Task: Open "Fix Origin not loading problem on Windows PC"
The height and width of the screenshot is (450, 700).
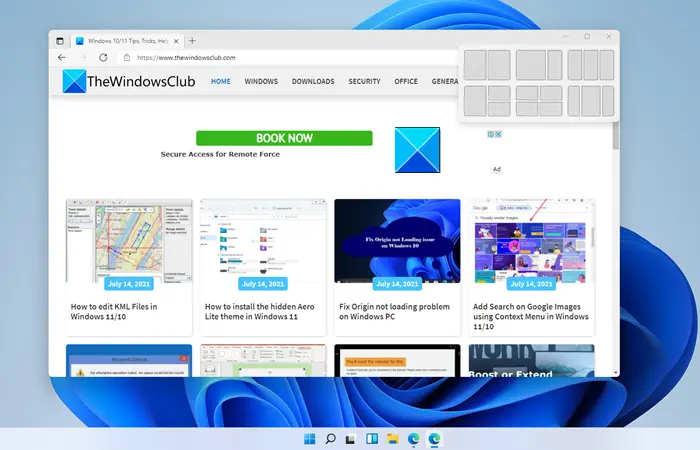Action: pyautogui.click(x=394, y=312)
